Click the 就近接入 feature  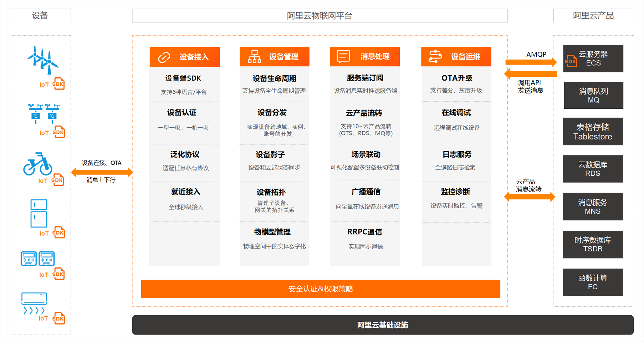185,192
